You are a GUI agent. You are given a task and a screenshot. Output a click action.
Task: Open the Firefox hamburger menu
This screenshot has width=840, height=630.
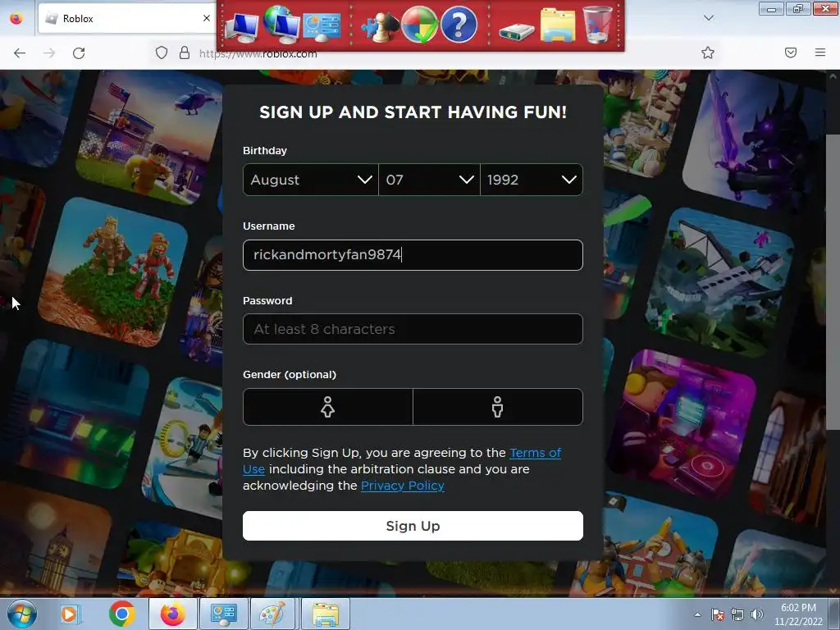[x=820, y=52]
